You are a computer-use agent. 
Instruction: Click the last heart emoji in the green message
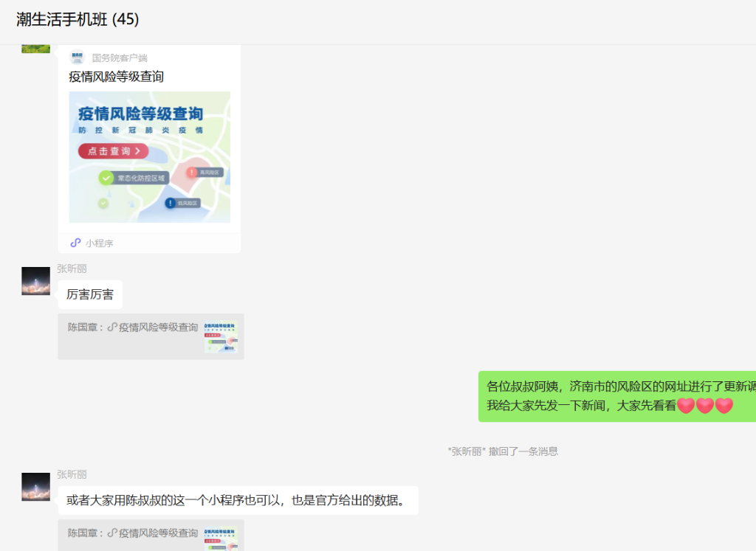click(x=724, y=406)
